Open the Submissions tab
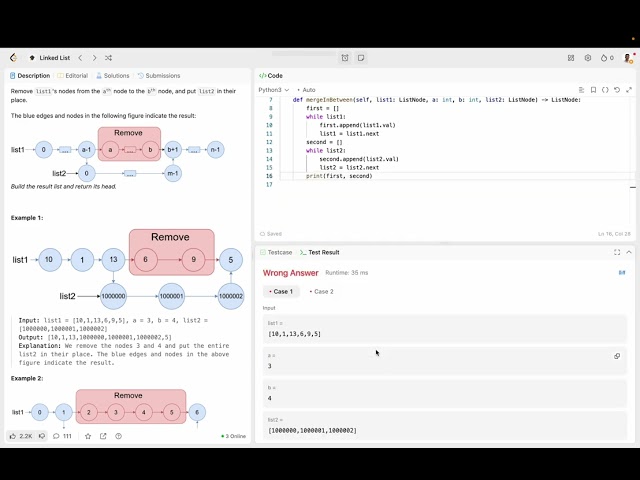The width and height of the screenshot is (640, 480). (x=159, y=75)
